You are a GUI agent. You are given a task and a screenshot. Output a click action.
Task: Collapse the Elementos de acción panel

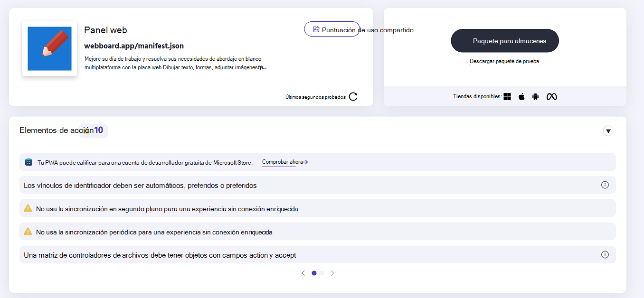[x=608, y=131]
